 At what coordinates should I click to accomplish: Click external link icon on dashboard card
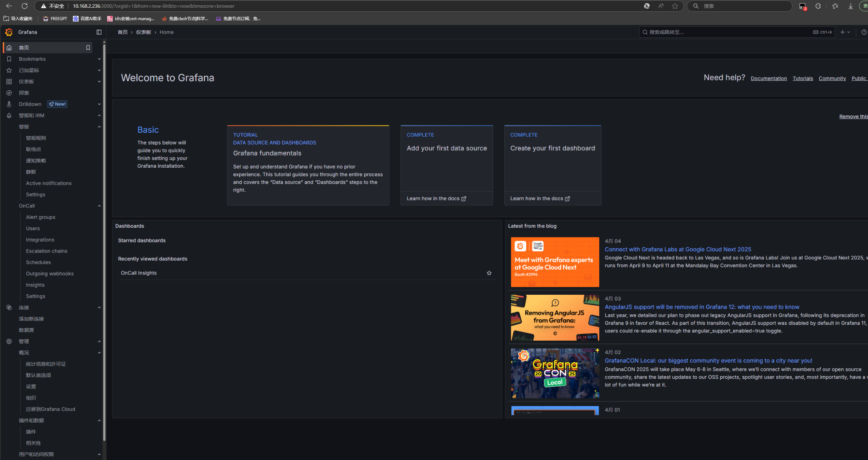[x=567, y=199]
